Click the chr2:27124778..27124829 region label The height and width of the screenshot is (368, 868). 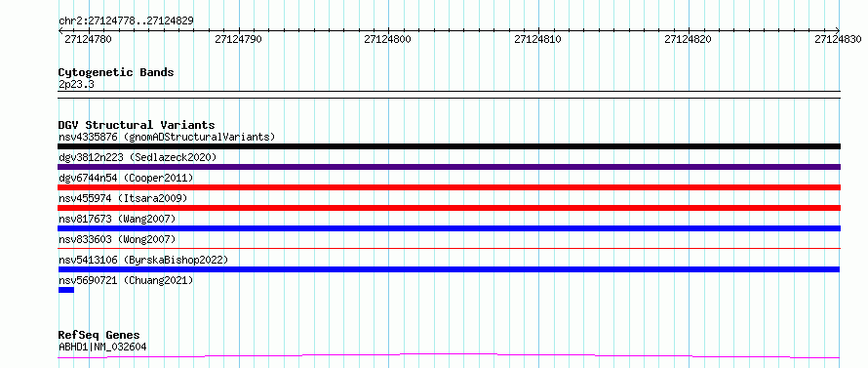point(126,20)
